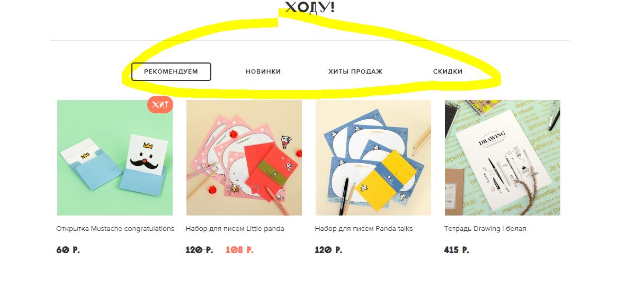Open the Открытка Mustache congratulations title link

[115, 229]
